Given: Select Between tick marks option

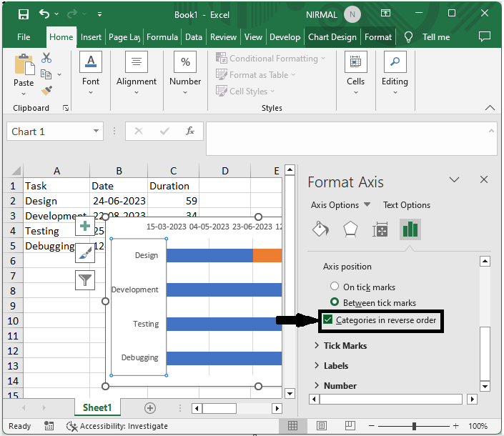Looking at the screenshot, I should (x=334, y=303).
